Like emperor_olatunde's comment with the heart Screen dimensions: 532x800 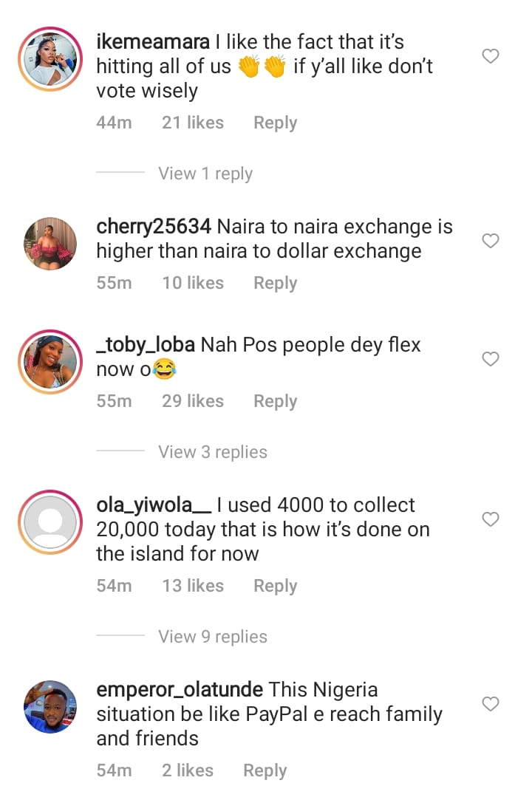pyautogui.click(x=491, y=704)
